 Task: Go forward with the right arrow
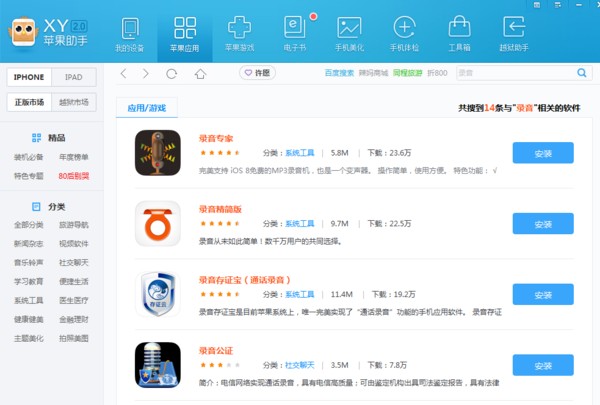tap(146, 73)
